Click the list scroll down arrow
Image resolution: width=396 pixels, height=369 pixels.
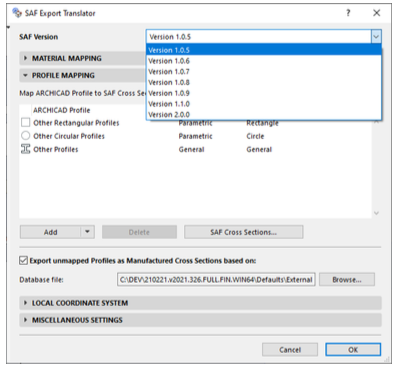[x=376, y=213]
